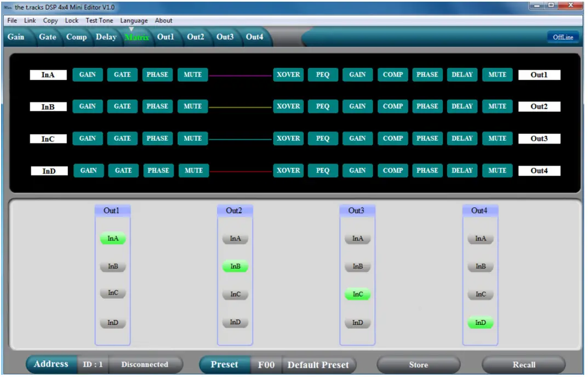The width and height of the screenshot is (588, 377).
Task: Open the Copy menu
Action: click(x=50, y=20)
